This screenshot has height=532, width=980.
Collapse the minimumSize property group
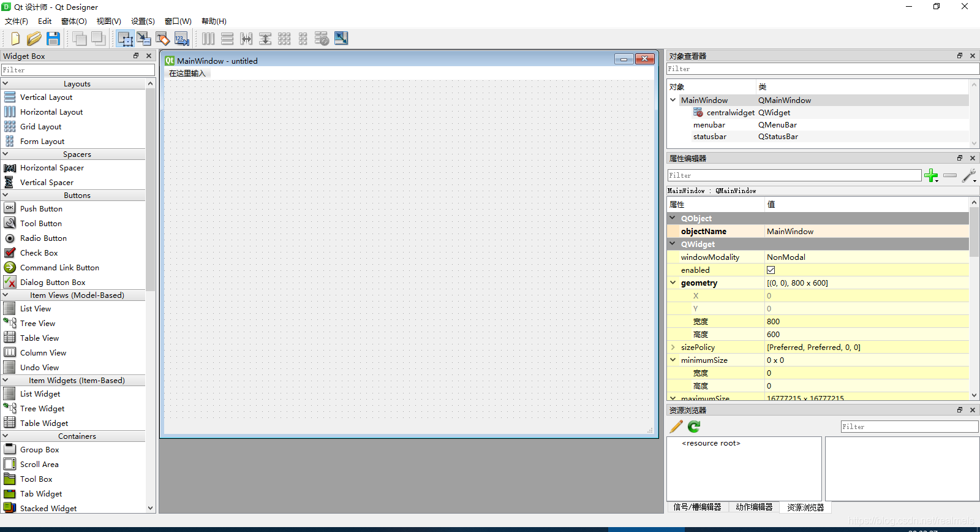coord(673,360)
